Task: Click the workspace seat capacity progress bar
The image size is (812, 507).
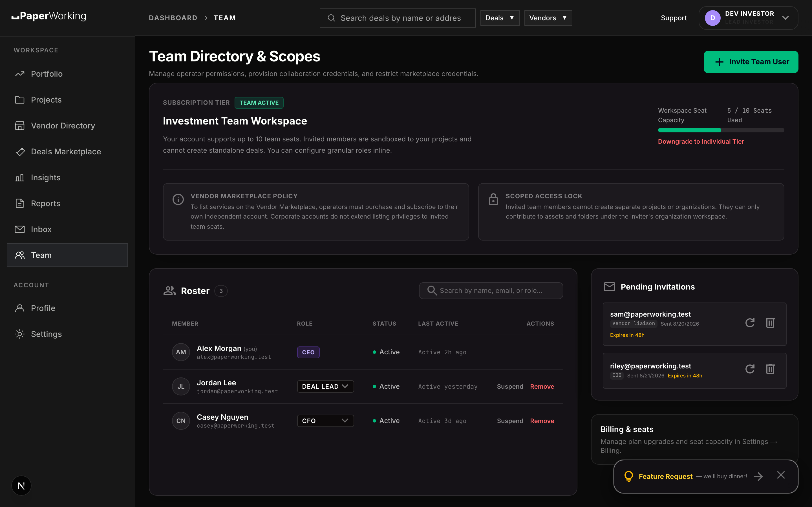Action: (x=721, y=130)
